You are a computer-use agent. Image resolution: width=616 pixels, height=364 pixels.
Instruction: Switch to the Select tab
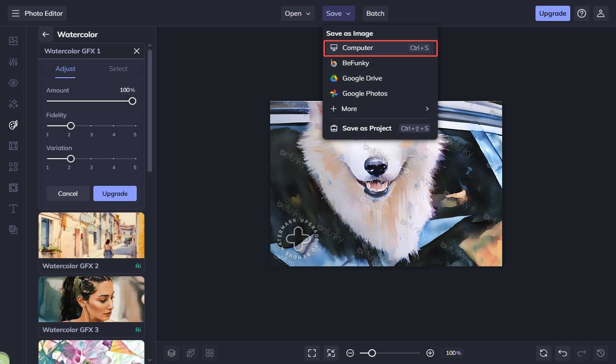[x=118, y=69]
